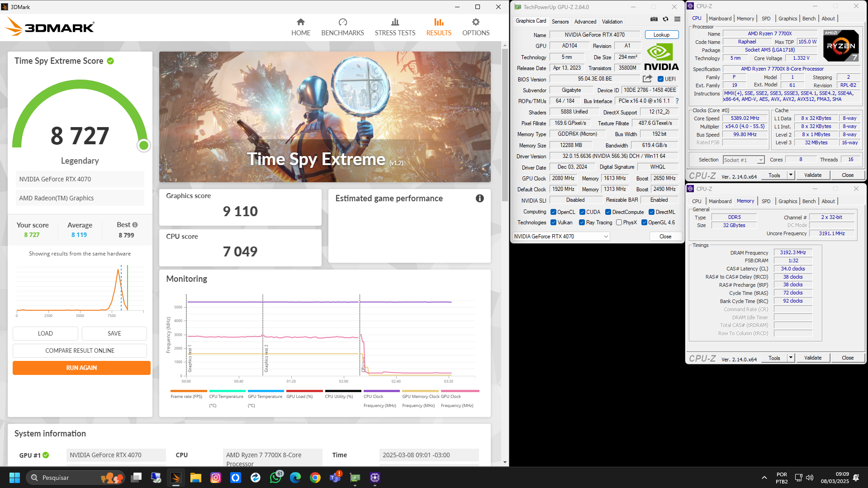The height and width of the screenshot is (488, 868).
Task: Switch to the CPU-Z taskbar icon
Action: coord(375,478)
